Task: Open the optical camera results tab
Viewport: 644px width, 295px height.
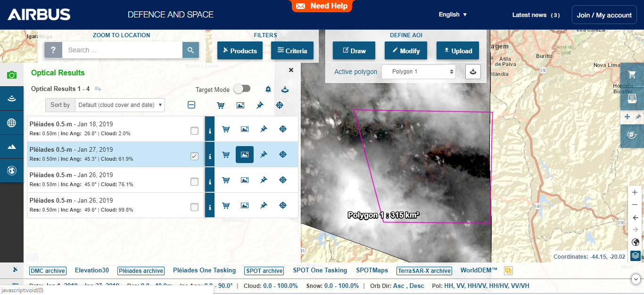Action: tap(12, 75)
